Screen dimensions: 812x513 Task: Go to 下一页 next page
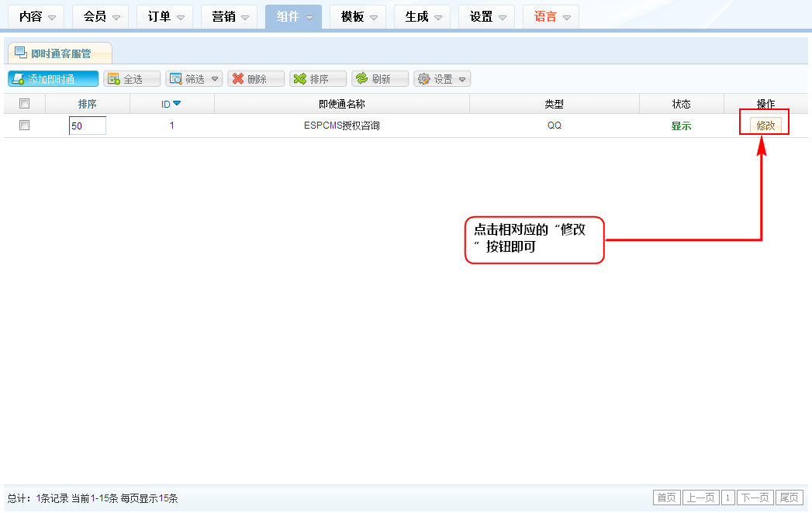pos(755,498)
